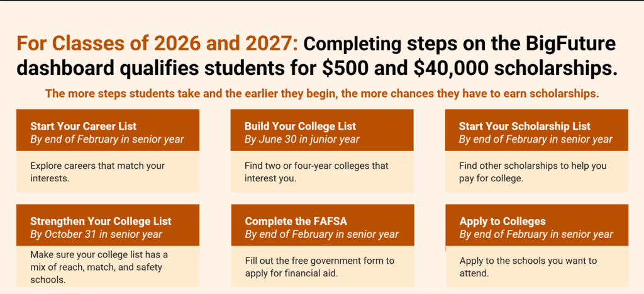Click the Start Your Career List heading

coord(84,127)
